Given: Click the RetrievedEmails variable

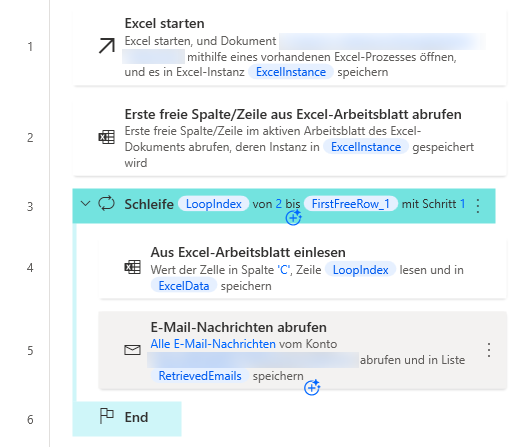Looking at the screenshot, I should click(200, 376).
